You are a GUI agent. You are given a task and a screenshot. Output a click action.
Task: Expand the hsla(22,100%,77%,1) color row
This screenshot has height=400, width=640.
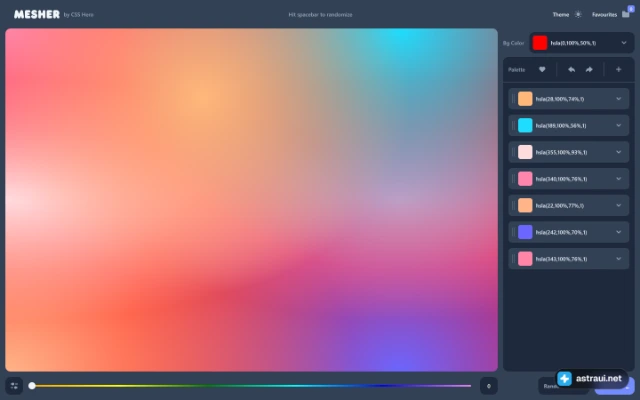[x=618, y=205]
